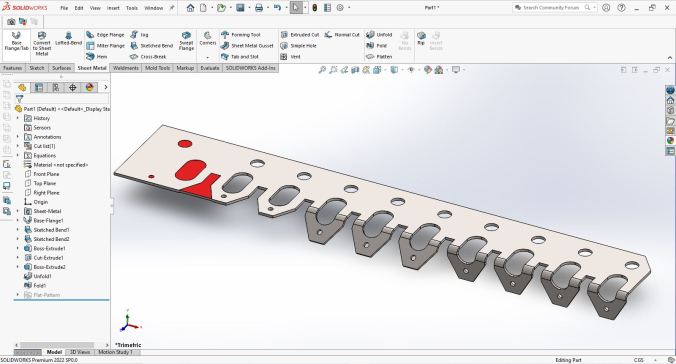Click the Corners tool

coord(207,38)
